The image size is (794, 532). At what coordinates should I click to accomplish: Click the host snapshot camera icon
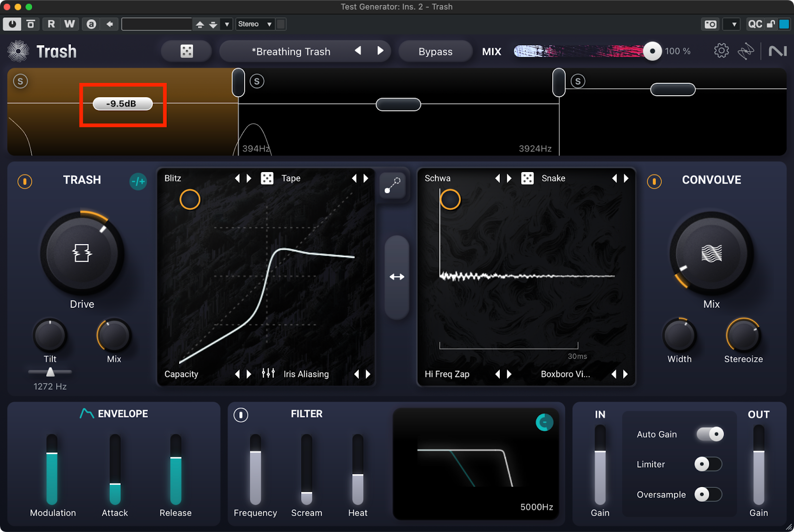click(x=711, y=24)
